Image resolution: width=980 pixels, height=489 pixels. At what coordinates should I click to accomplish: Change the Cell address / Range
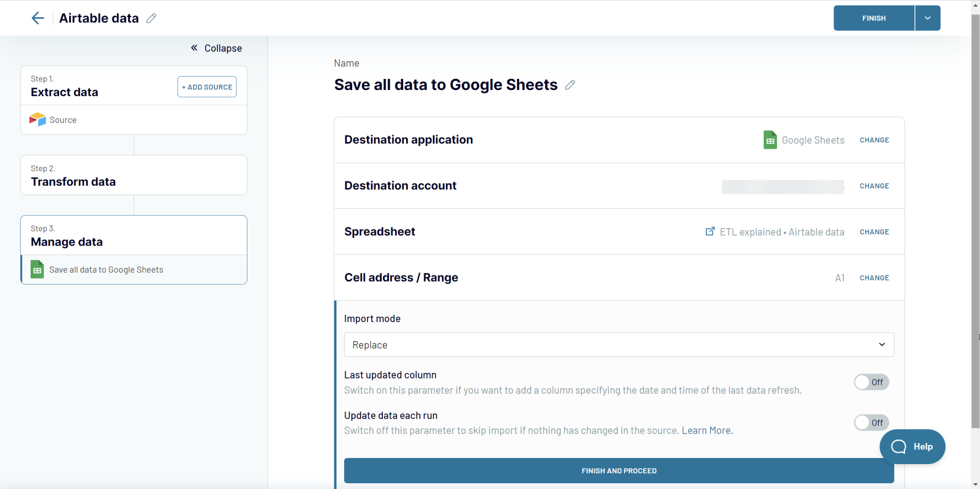[874, 278]
